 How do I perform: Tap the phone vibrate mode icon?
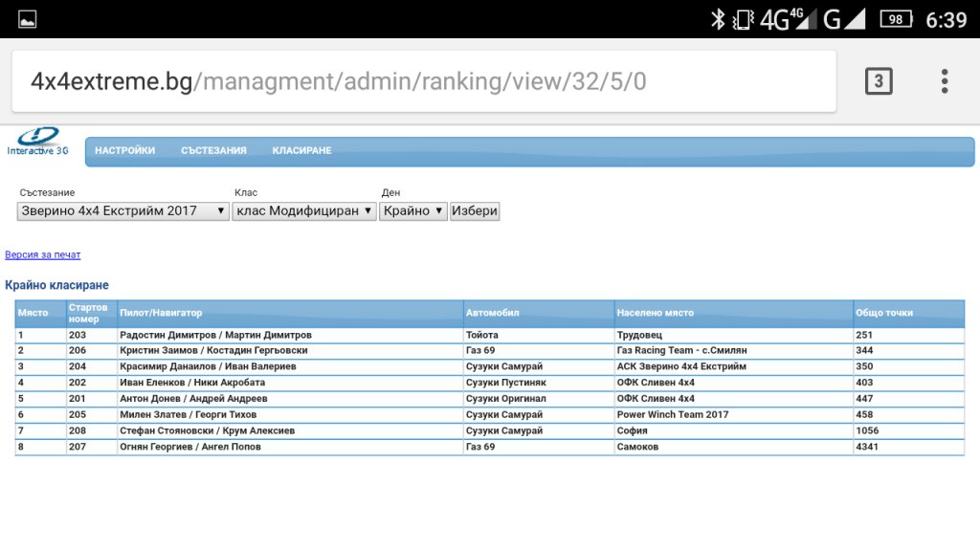(x=743, y=19)
